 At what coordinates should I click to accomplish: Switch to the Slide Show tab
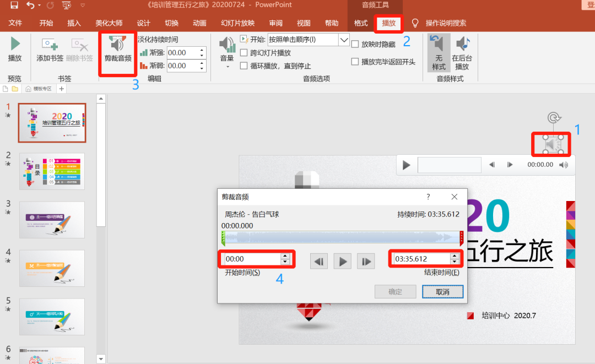[x=237, y=23]
